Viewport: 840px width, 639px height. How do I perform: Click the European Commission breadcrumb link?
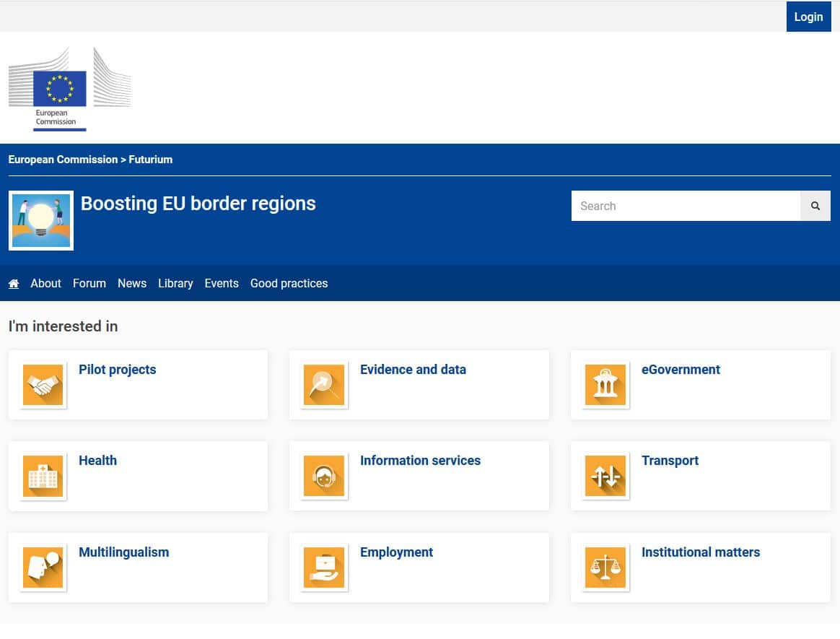tap(63, 160)
